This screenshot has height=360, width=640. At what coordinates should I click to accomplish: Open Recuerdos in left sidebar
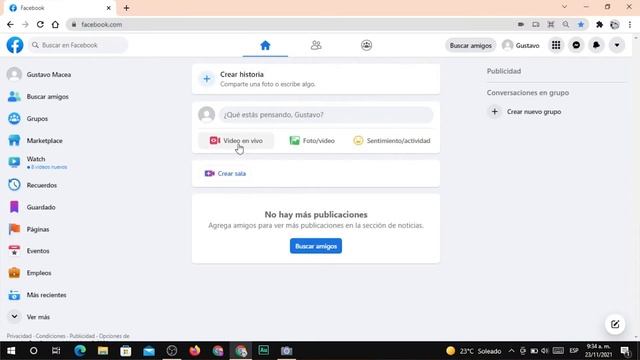click(33, 185)
